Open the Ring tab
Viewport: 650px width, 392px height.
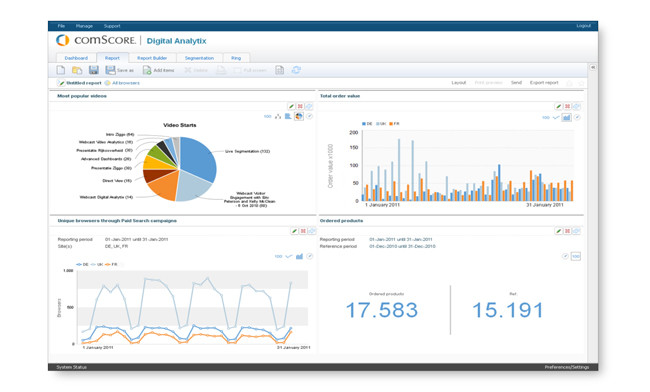coord(236,58)
